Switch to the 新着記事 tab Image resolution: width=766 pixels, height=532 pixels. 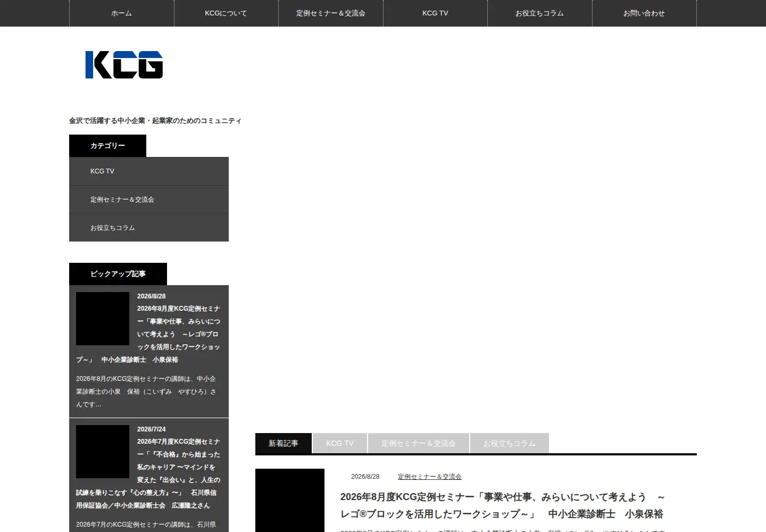(284, 443)
